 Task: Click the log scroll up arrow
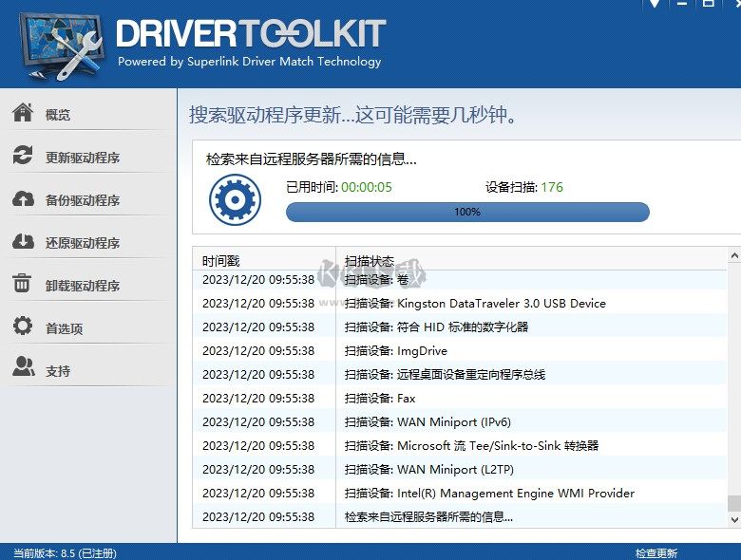734,255
